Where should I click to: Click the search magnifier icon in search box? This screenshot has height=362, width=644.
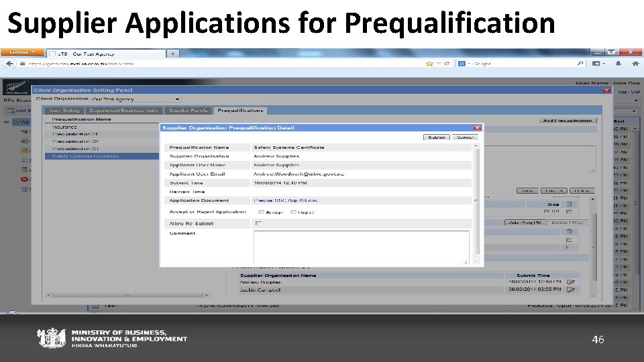(x=580, y=63)
